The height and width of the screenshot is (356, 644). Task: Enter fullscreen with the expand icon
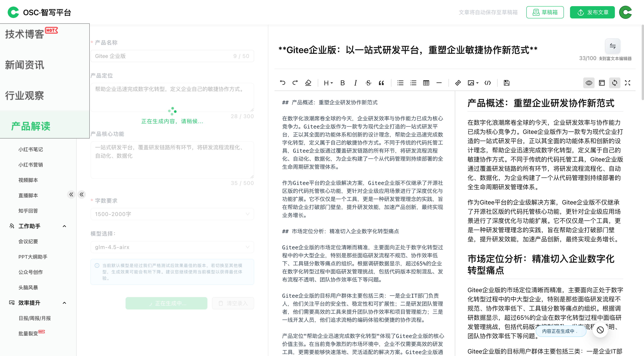[627, 83]
